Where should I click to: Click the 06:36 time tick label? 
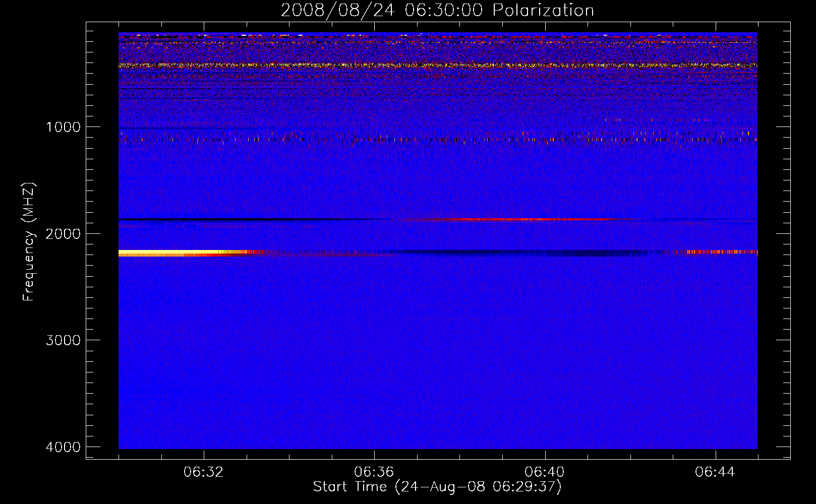point(374,472)
